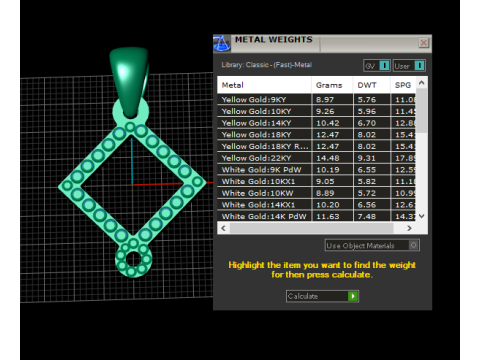Close the Metal Weights panel

pos(424,43)
